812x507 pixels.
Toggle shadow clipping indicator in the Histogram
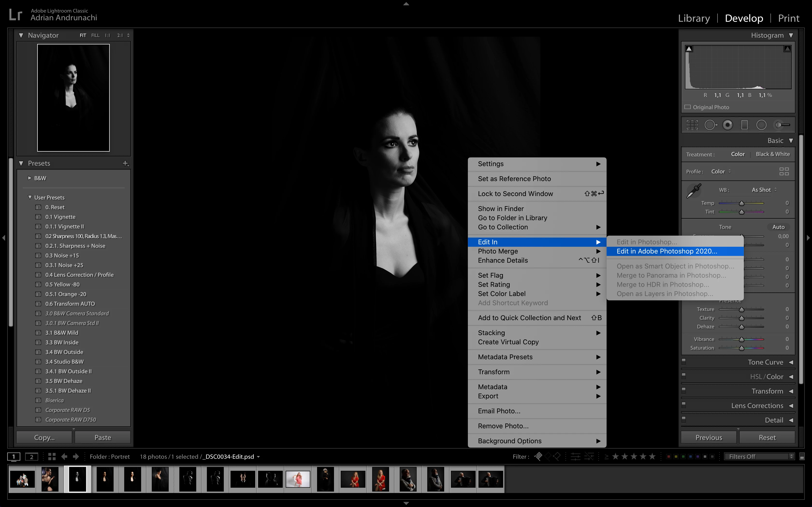(689, 49)
